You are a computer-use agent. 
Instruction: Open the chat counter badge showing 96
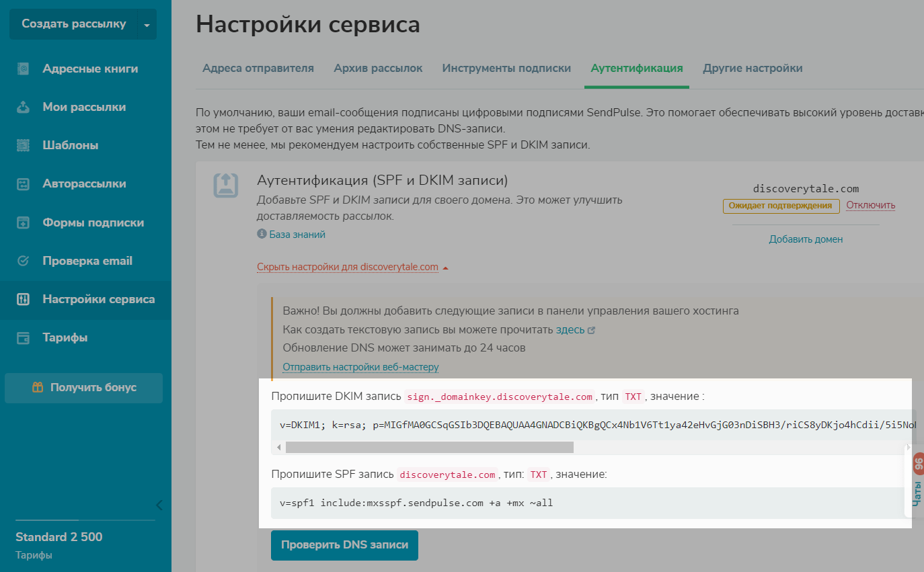point(919,462)
